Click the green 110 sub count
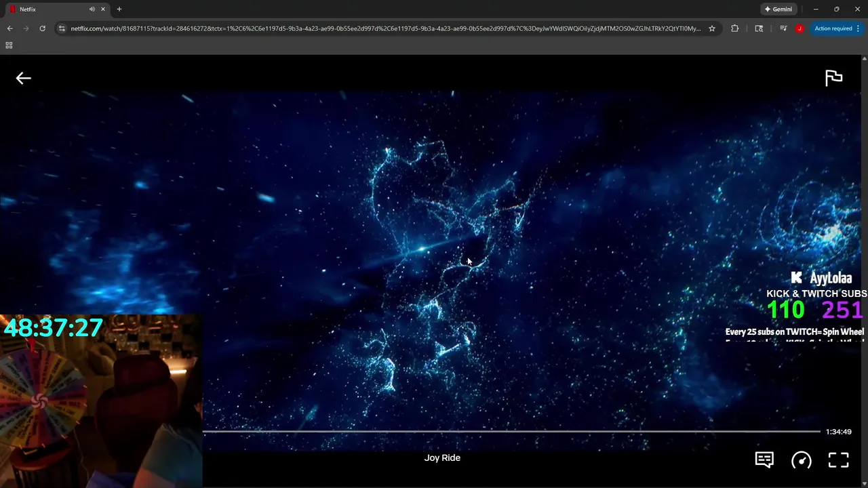Viewport: 868px width, 488px height. click(785, 310)
